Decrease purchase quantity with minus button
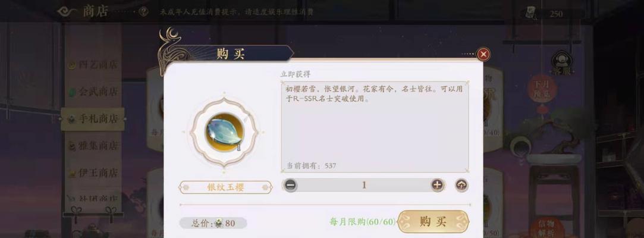The image size is (644, 238). tap(290, 186)
